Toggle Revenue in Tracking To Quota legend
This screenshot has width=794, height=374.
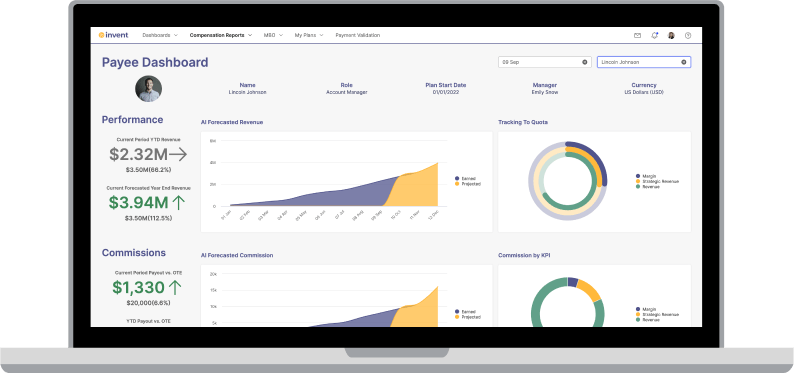[x=648, y=187]
